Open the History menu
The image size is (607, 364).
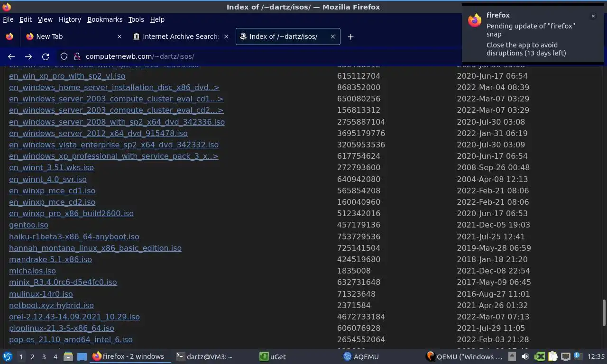coord(70,19)
